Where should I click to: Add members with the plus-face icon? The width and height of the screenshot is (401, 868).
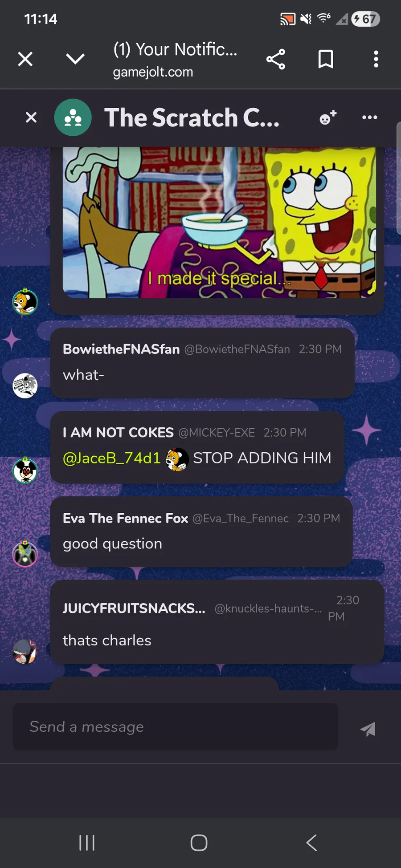coord(328,118)
